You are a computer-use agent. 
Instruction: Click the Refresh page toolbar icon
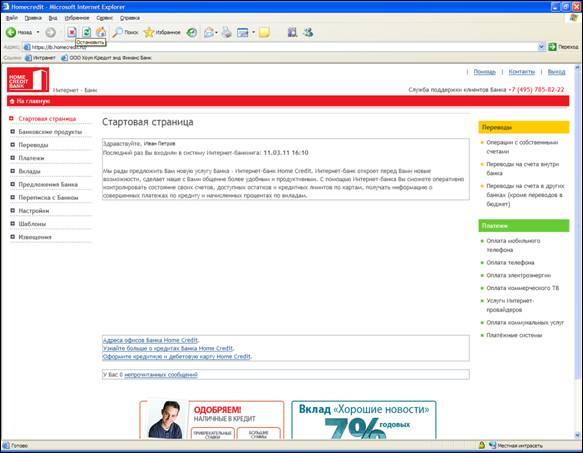tap(86, 32)
